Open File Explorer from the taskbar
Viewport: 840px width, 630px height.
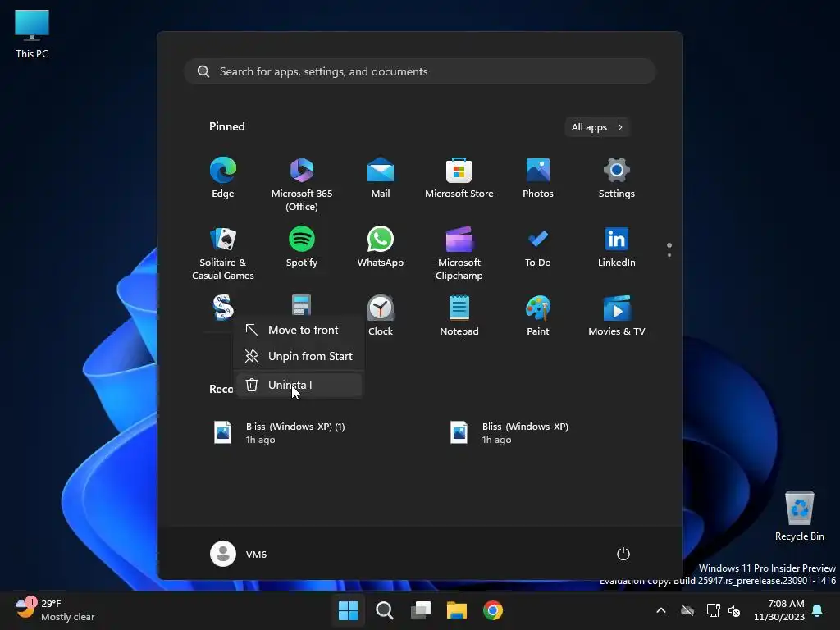tap(457, 610)
